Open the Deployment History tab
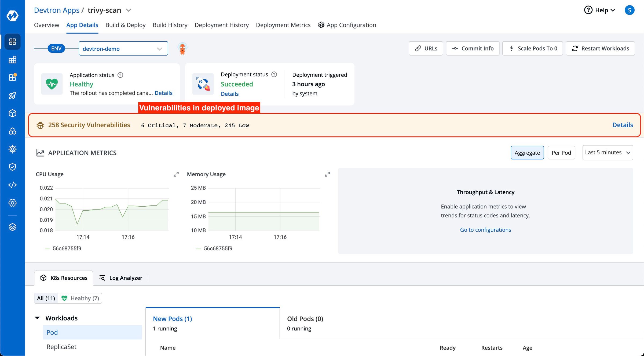 (222, 25)
